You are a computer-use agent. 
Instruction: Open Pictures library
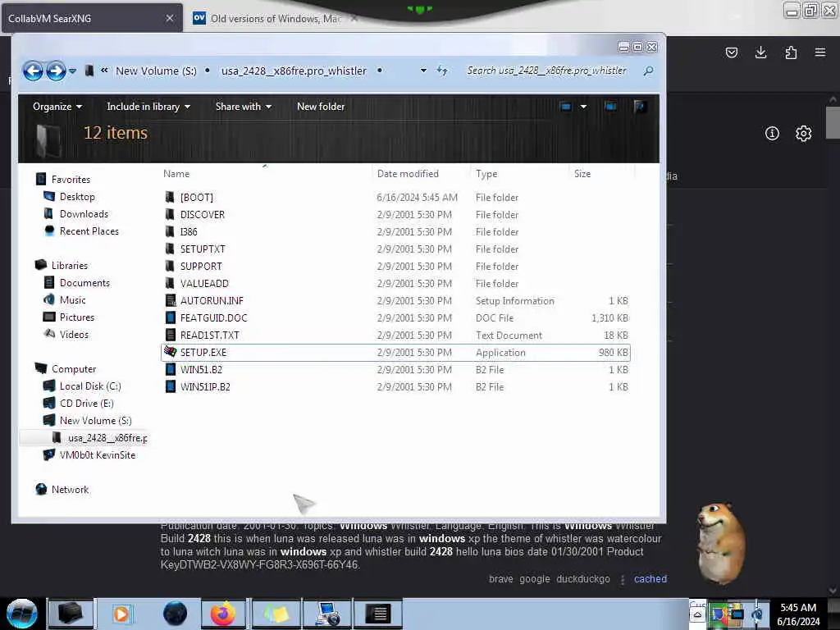click(x=77, y=317)
